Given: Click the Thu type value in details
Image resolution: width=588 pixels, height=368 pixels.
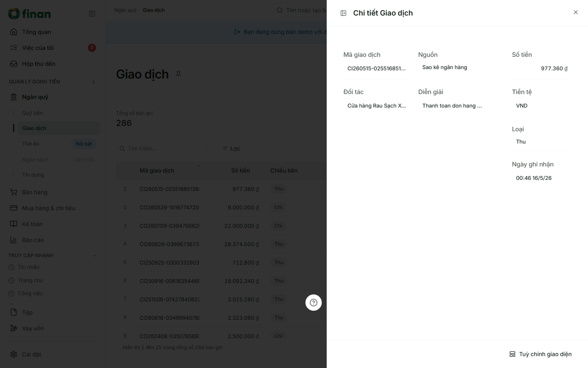Looking at the screenshot, I should [x=521, y=141].
